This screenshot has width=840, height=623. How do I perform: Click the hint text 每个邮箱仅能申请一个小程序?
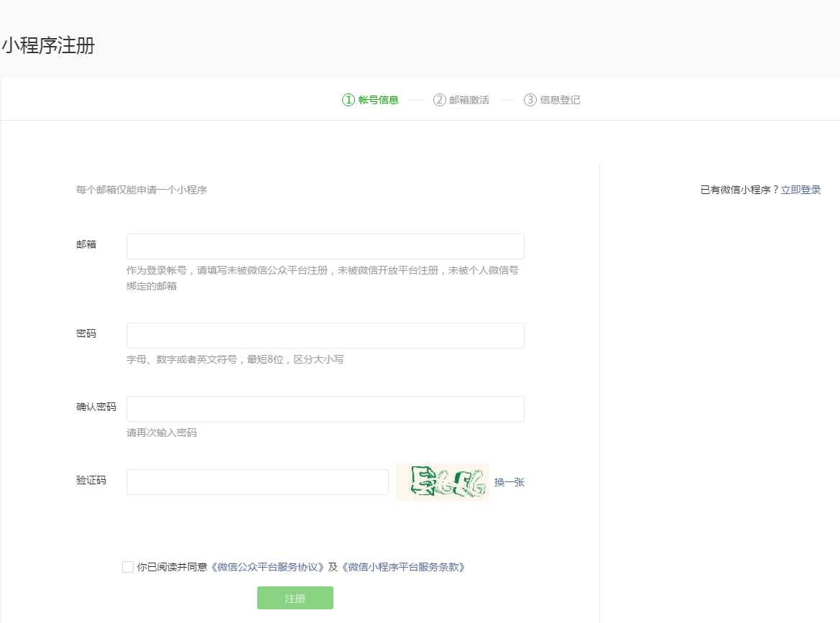[x=142, y=190]
